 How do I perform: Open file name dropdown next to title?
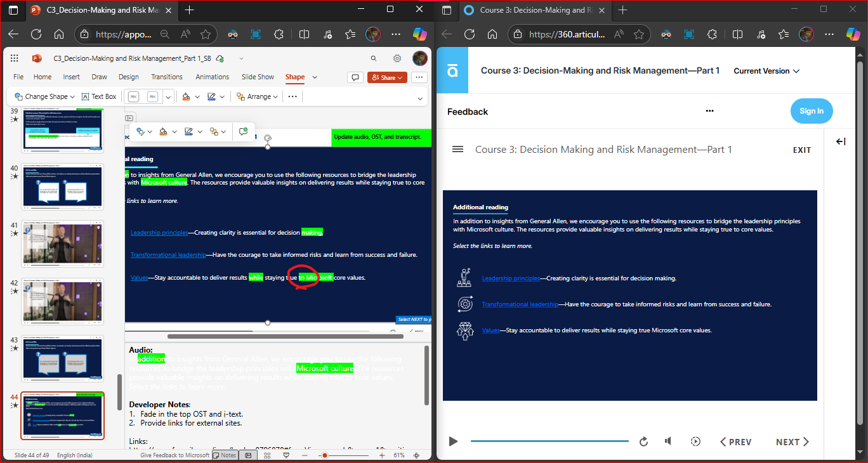241,58
